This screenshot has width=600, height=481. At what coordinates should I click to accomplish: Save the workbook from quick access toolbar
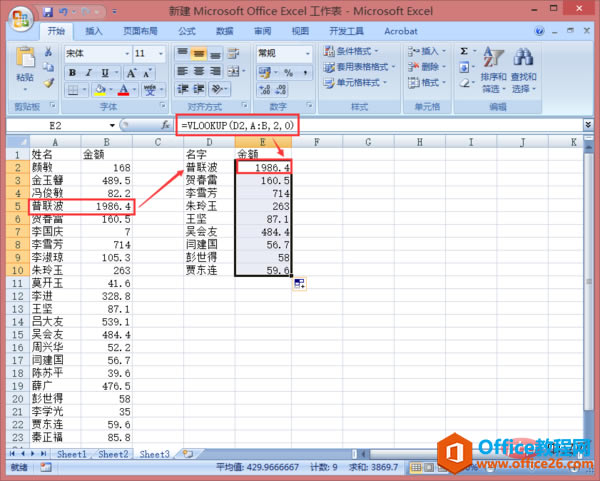tap(48, 12)
